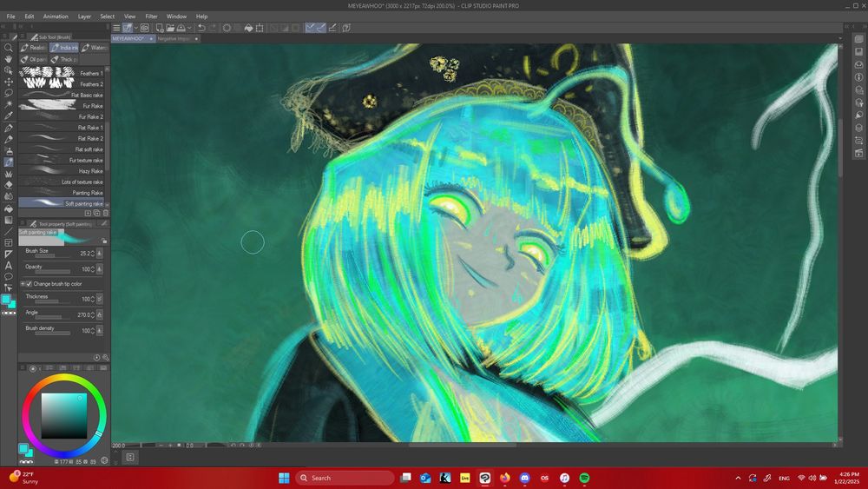
Task: Open the Filter menu
Action: point(151,17)
